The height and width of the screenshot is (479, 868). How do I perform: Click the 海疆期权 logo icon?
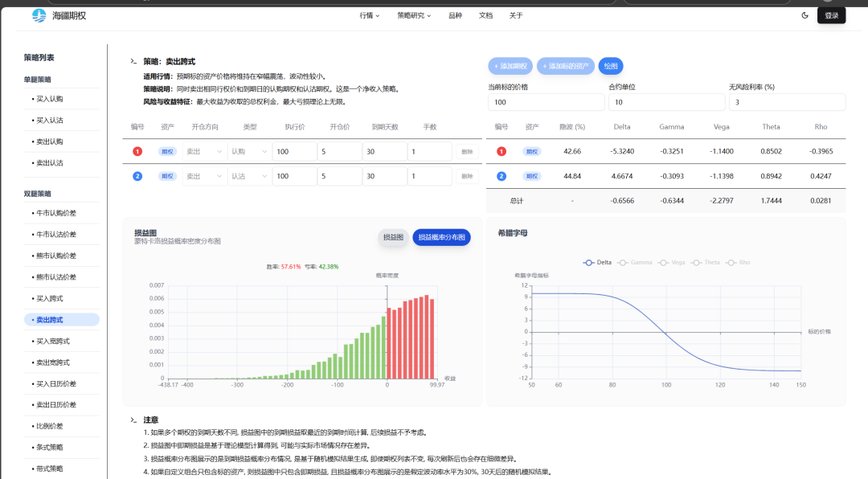39,15
